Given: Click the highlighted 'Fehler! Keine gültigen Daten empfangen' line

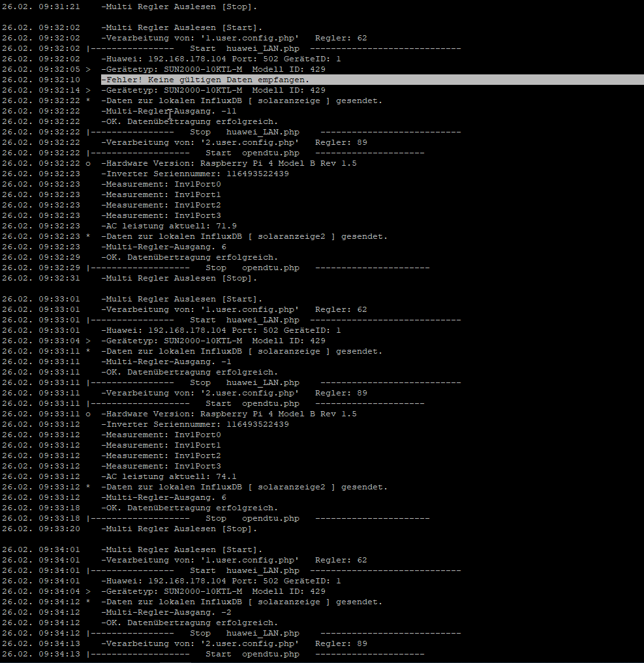Looking at the screenshot, I should point(206,80).
